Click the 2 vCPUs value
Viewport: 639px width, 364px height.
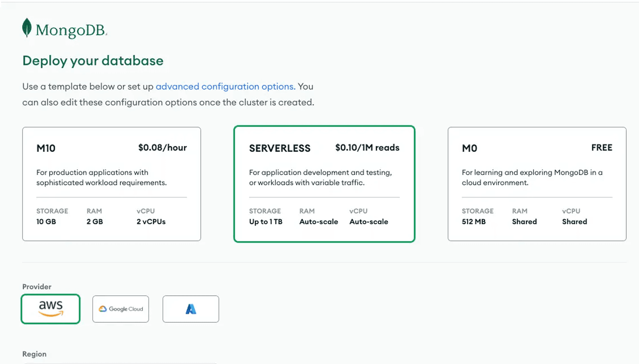(x=151, y=222)
